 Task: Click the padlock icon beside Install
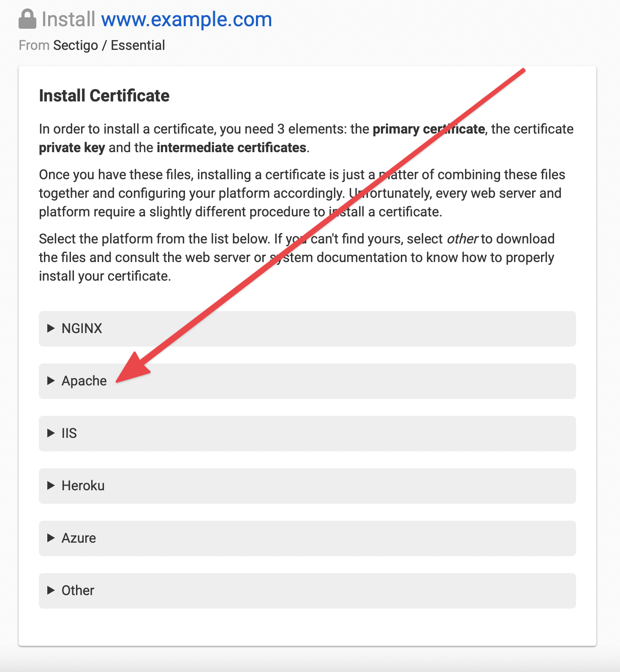tap(27, 19)
